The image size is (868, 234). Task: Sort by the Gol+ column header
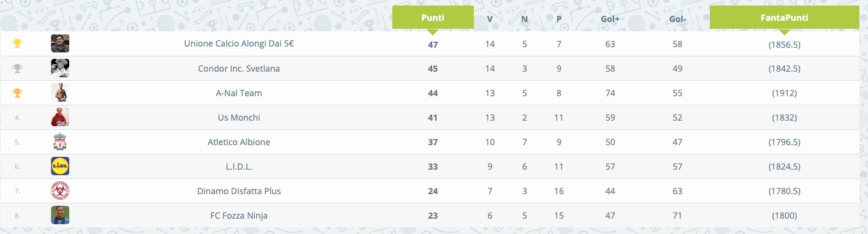tap(609, 18)
